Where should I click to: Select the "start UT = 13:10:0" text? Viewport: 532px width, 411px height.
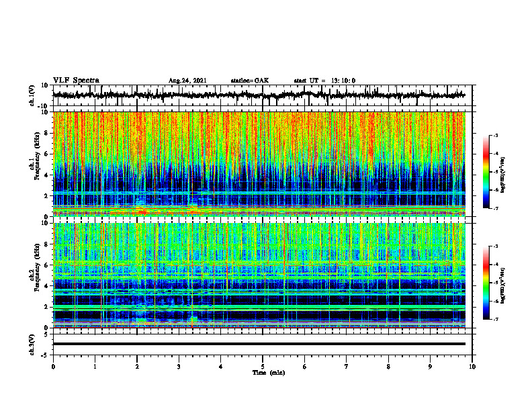pos(324,81)
